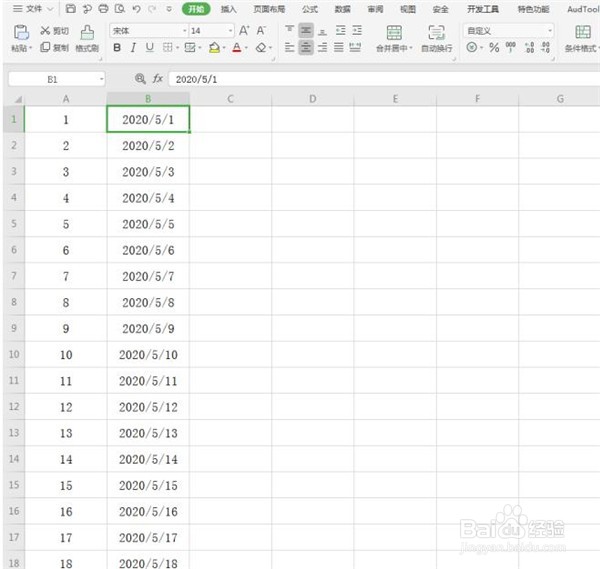The height and width of the screenshot is (569, 600).
Task: Toggle center horizontal alignment
Action: coord(306,47)
